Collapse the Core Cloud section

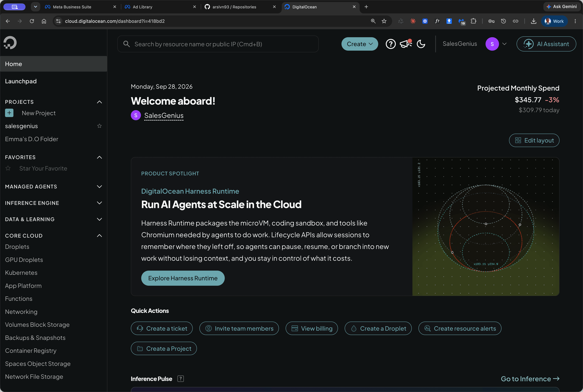tap(99, 236)
